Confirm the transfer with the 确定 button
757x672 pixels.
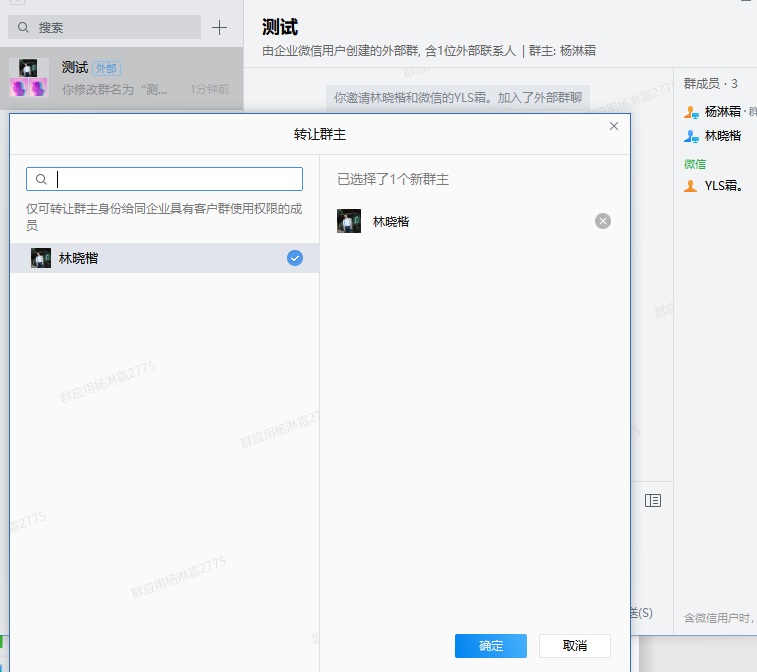(490, 646)
